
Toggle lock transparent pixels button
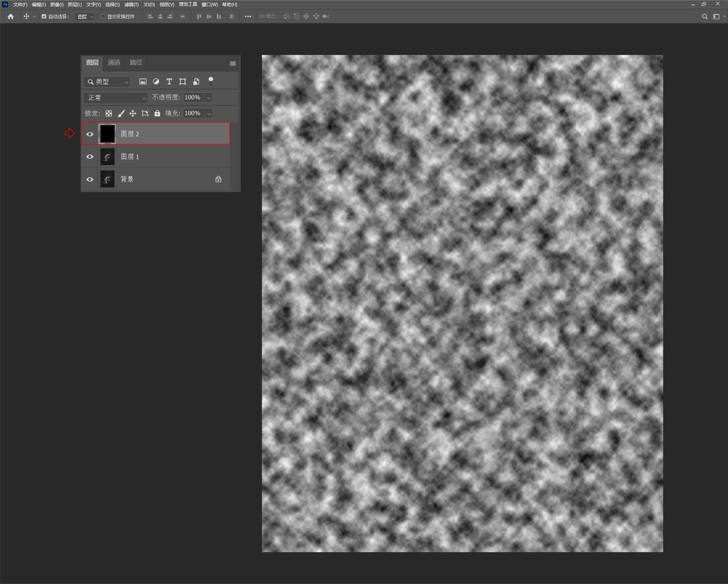109,113
